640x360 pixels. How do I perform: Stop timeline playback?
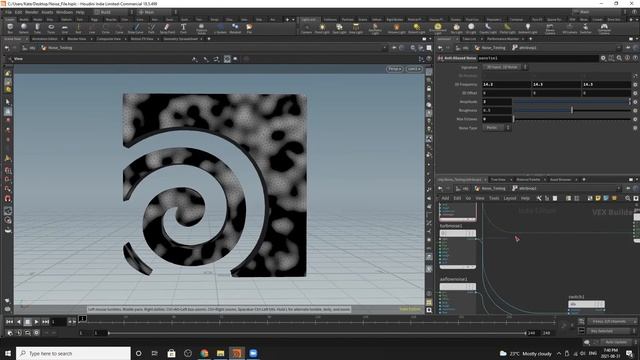pos(27,322)
